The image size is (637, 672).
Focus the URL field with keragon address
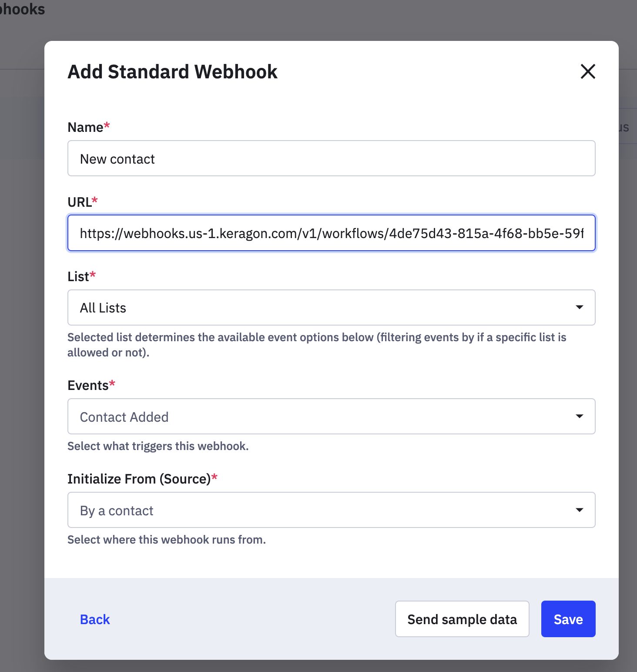[x=332, y=233]
